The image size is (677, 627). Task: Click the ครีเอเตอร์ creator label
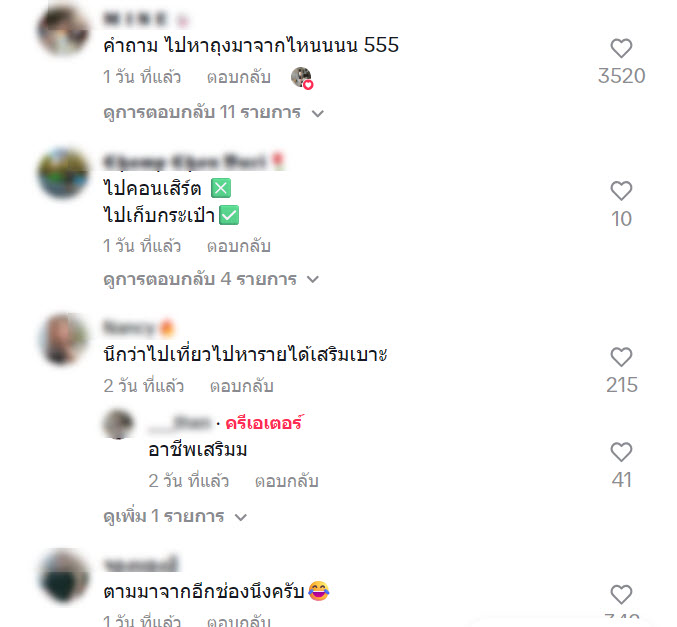point(264,423)
